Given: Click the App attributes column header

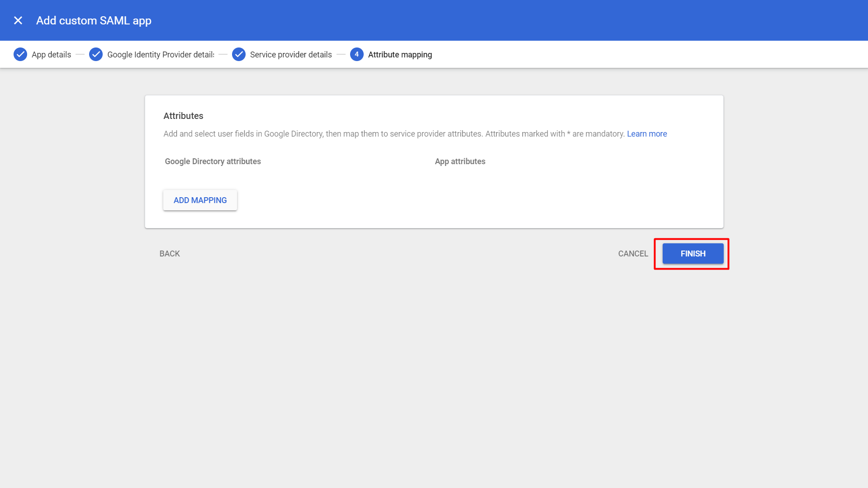Looking at the screenshot, I should [460, 161].
